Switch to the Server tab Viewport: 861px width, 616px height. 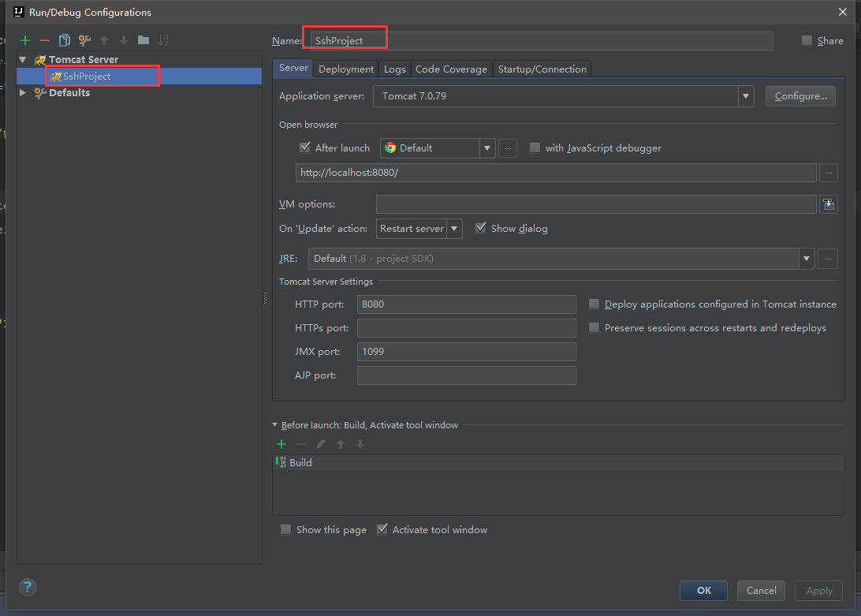point(293,68)
